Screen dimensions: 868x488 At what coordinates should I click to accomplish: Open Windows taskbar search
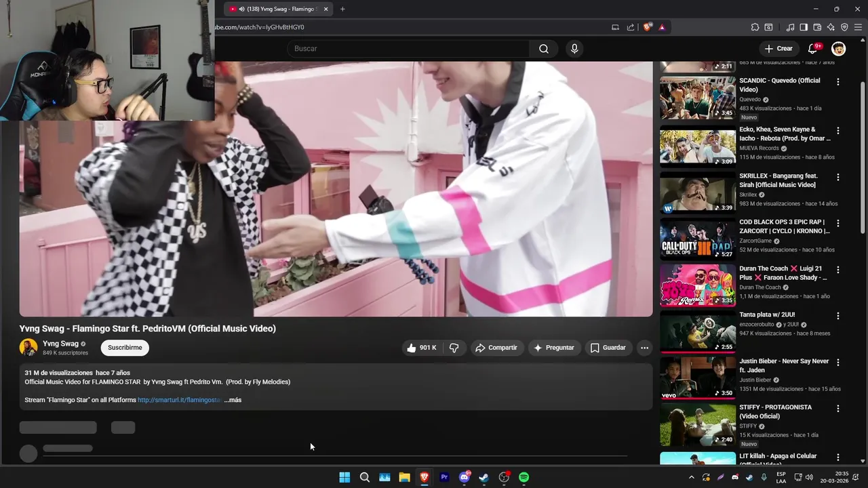(364, 477)
